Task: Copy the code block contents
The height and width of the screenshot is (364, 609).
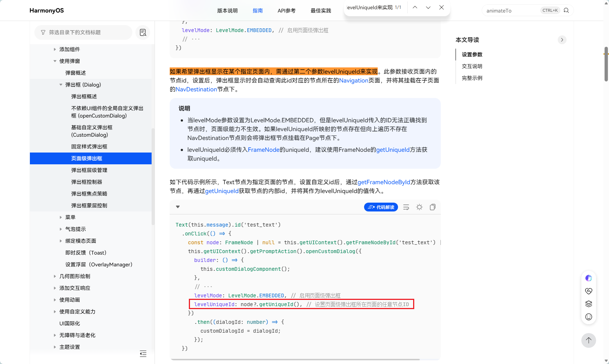Action: pos(433,207)
